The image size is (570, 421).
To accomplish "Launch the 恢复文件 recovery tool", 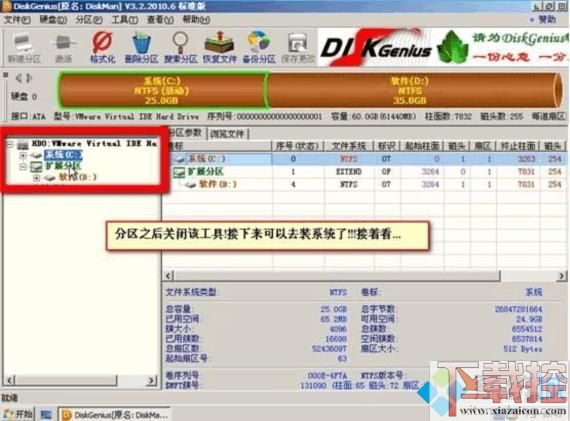I will pos(220,48).
